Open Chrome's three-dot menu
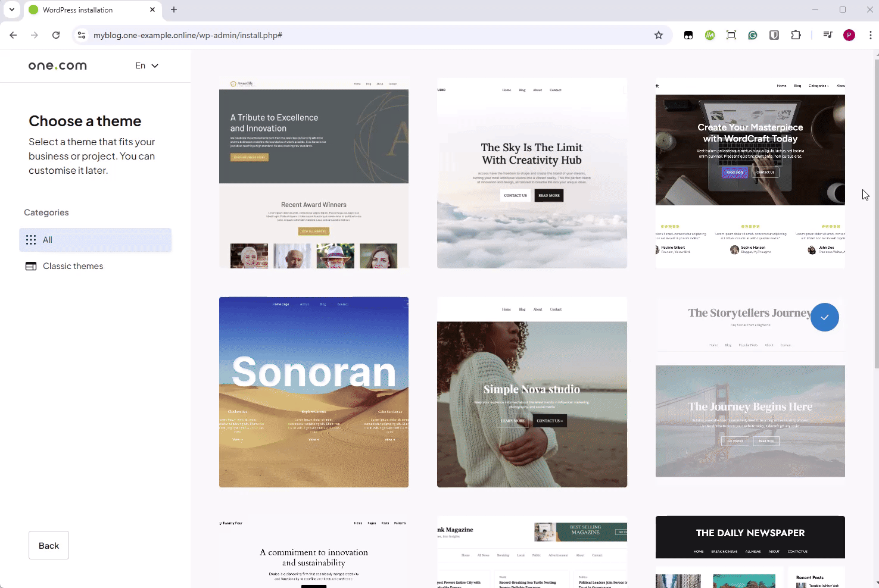 tap(871, 35)
